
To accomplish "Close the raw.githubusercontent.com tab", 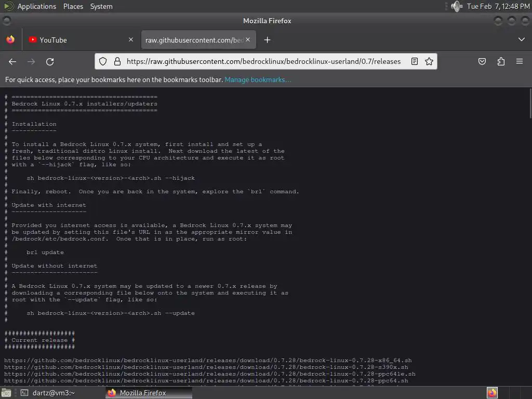I will pos(248,39).
